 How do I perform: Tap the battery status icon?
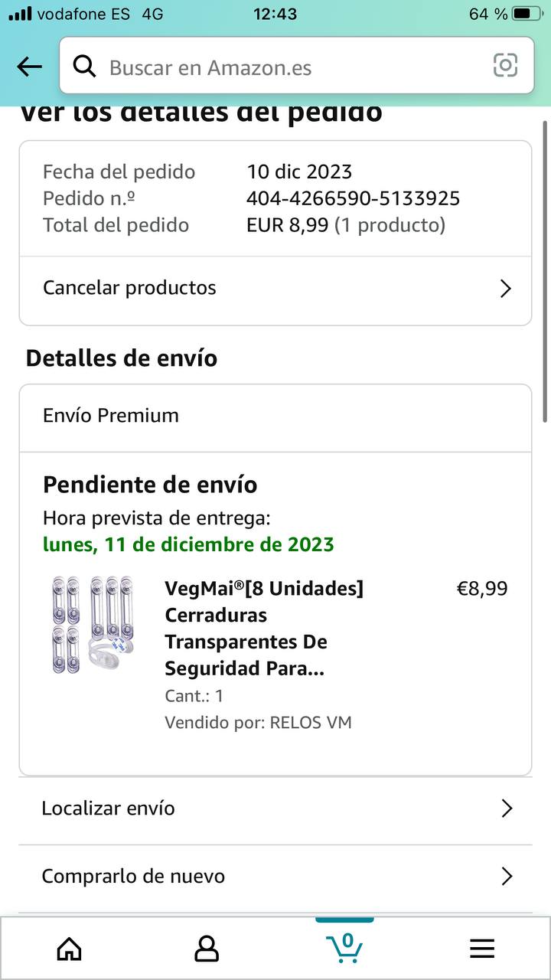(527, 14)
